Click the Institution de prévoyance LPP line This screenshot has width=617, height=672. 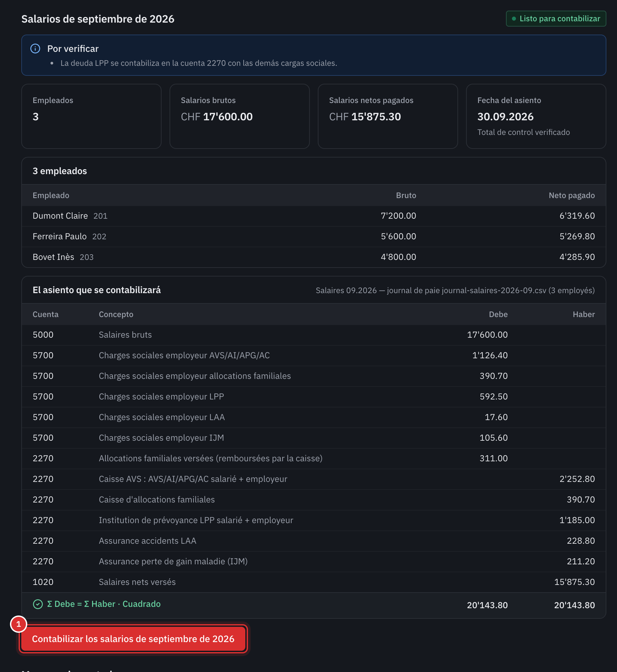pos(313,520)
